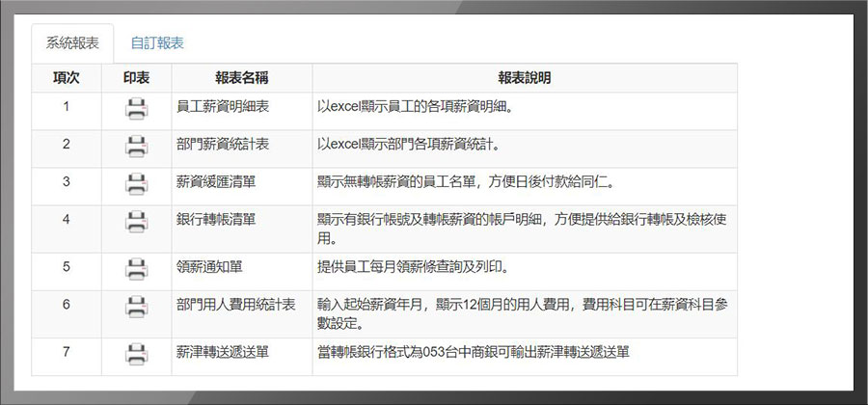Screen dimensions: 868x405
Task: Print the 部門薪資統計表 report
Action: [x=137, y=147]
